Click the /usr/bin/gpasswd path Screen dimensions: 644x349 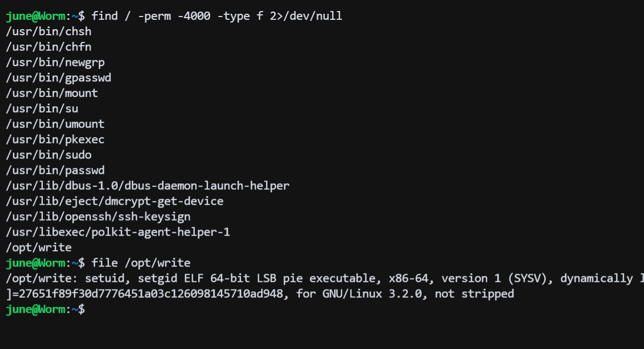point(58,78)
